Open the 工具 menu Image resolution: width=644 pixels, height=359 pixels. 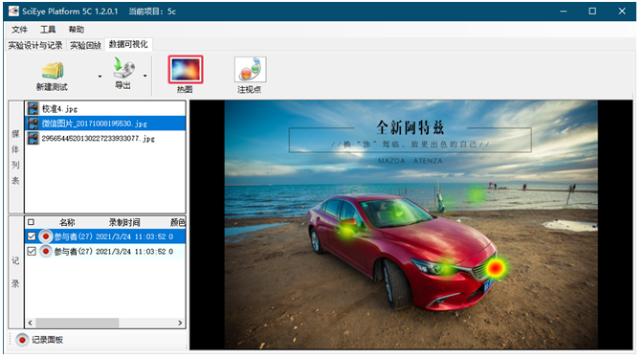(x=48, y=30)
